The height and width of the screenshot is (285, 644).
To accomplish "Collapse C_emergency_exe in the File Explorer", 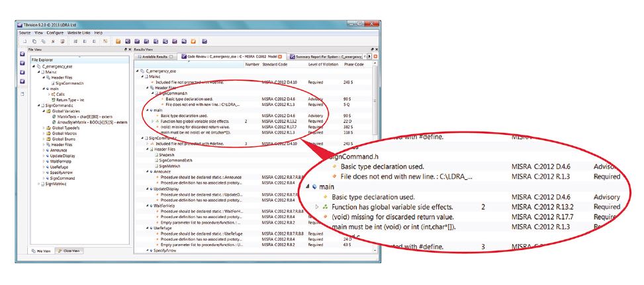I will [x=33, y=66].
